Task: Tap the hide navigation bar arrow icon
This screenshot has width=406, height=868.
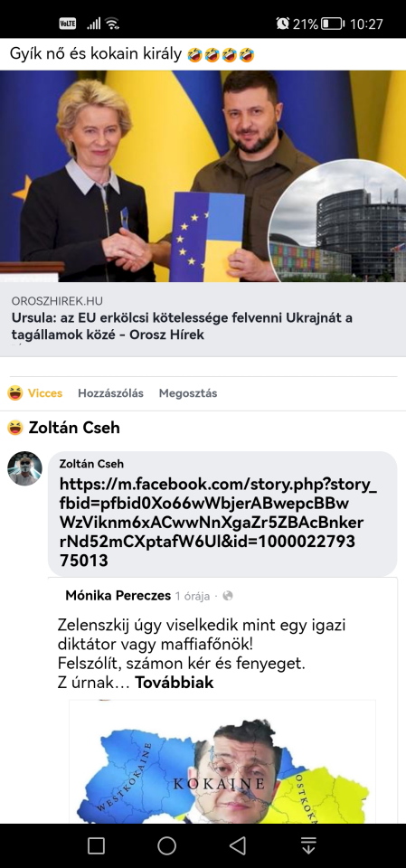Action: tap(308, 845)
